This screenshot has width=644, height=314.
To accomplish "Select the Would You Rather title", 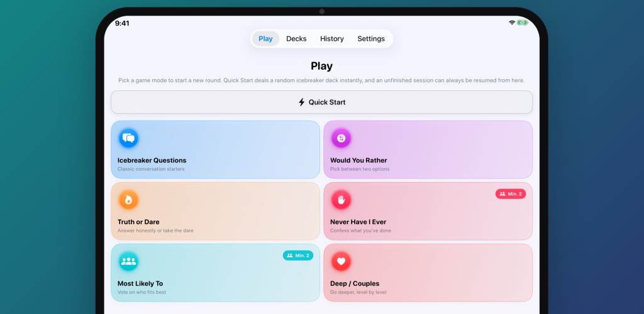I will tap(358, 160).
